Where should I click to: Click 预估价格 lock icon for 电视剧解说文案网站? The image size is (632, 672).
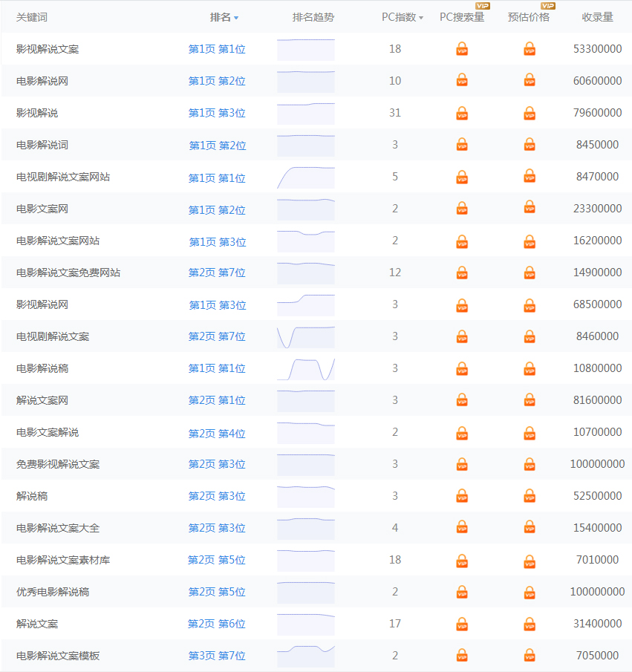[x=530, y=177]
